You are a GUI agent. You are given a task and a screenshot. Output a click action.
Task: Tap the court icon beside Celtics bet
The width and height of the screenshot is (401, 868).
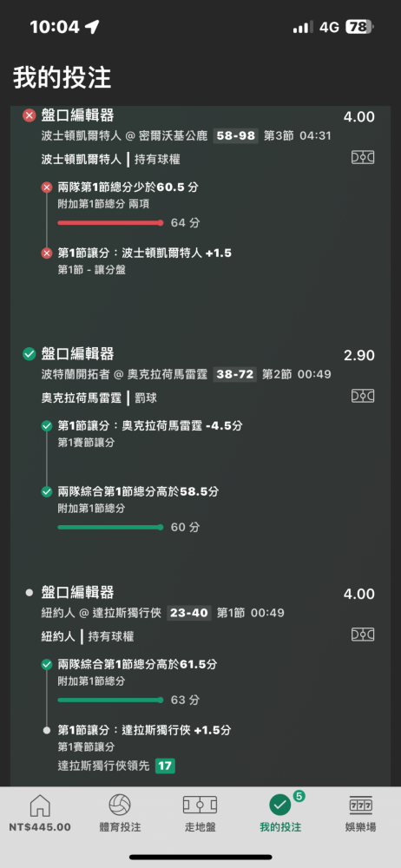click(363, 158)
